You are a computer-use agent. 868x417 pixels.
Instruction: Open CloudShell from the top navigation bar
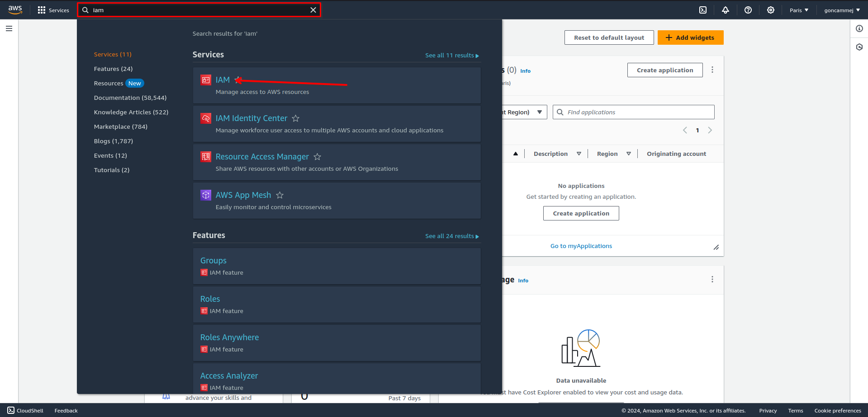click(x=703, y=10)
